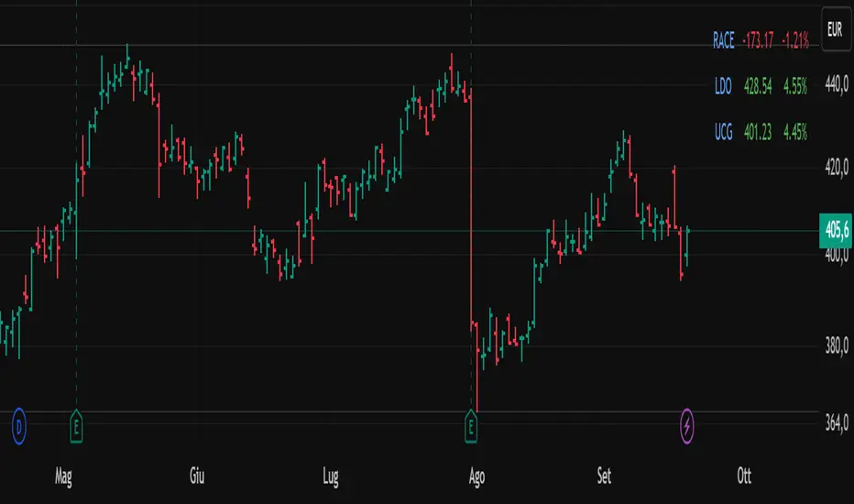
Task: Select the RACE comparison symbol label
Action: click(x=723, y=40)
